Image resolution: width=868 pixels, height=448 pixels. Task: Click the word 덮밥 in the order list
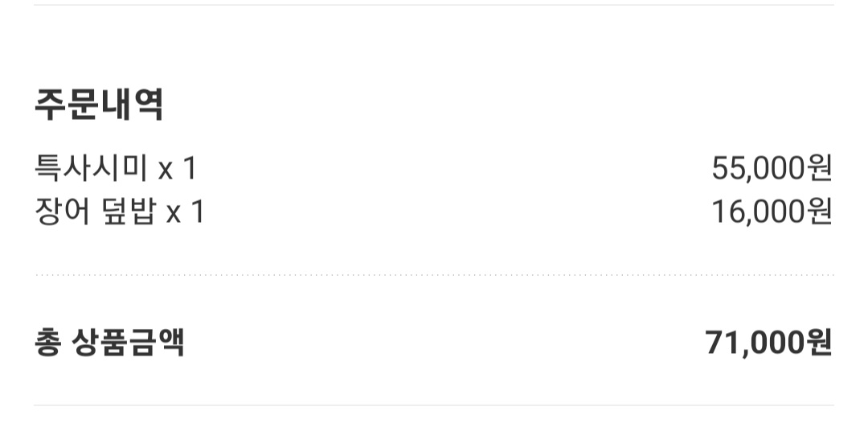click(x=129, y=211)
